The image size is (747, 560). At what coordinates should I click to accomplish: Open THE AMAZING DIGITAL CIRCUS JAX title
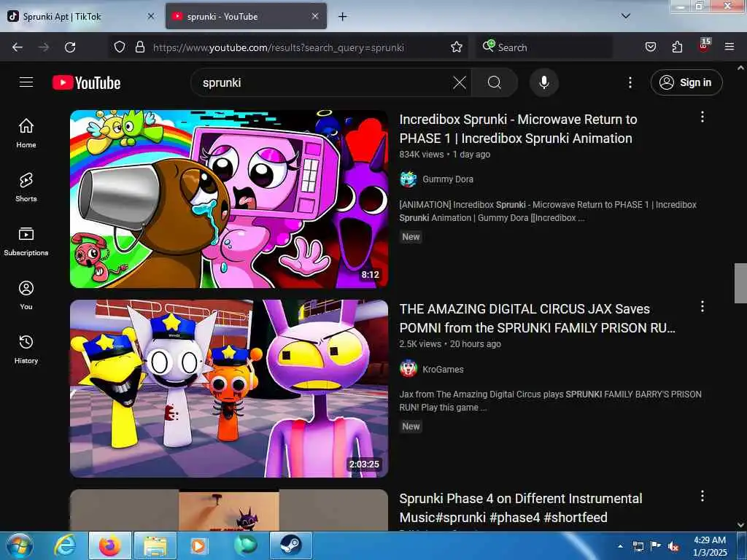point(537,318)
